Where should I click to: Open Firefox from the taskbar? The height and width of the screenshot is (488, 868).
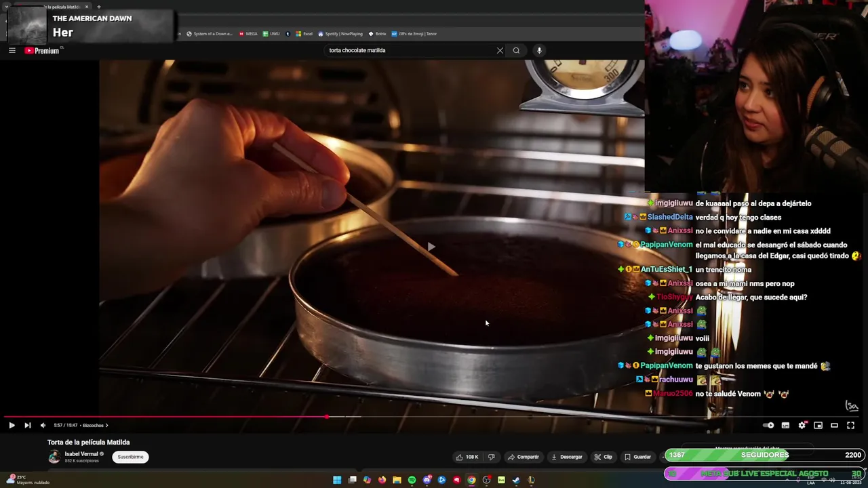382,480
